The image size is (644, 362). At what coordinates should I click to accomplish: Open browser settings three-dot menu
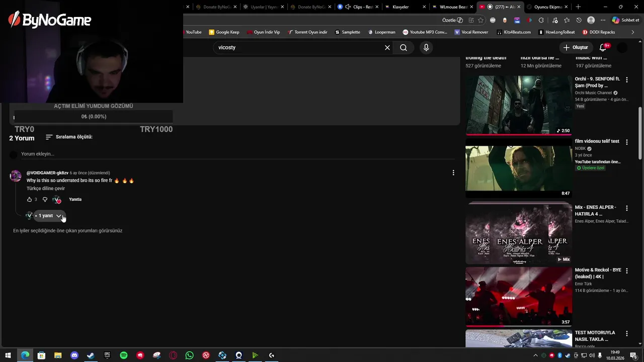click(x=603, y=20)
